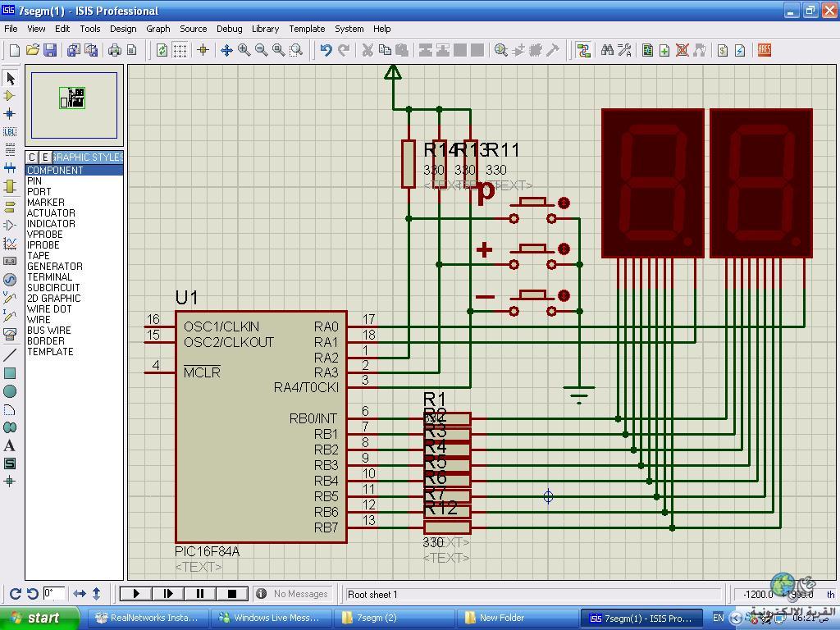Zoom in on the schematic
The width and height of the screenshot is (840, 630).
point(244,50)
